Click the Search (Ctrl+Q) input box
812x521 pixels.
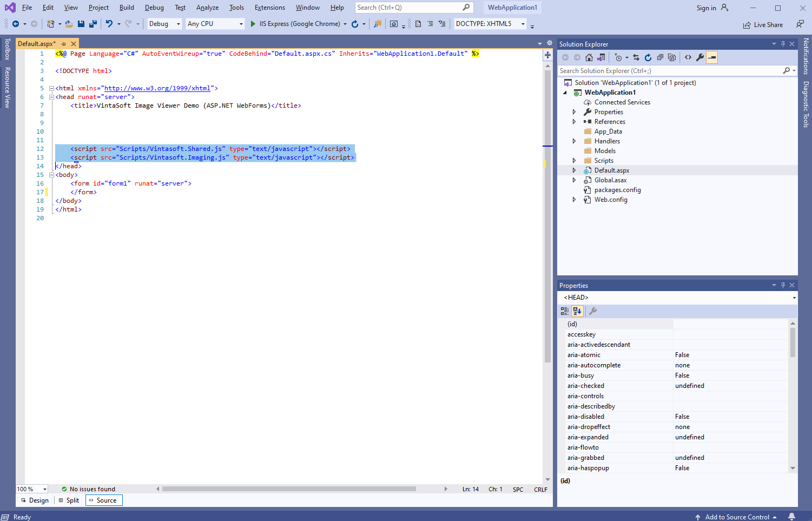414,8
